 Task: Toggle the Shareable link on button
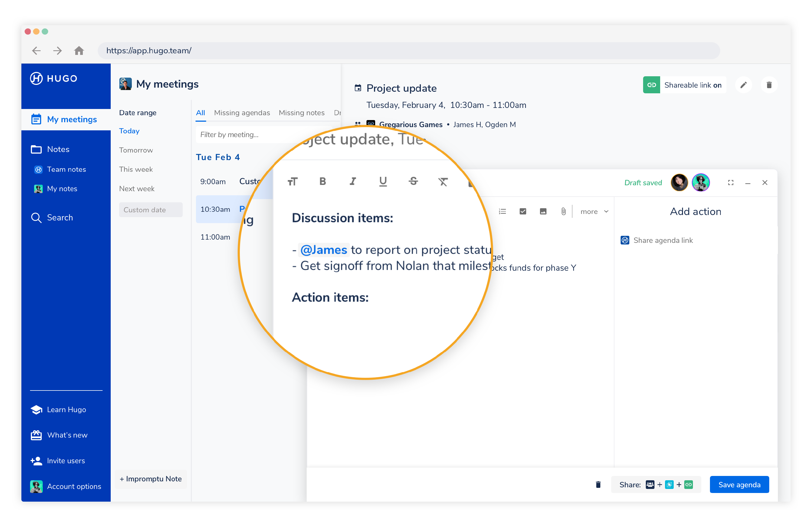click(684, 85)
